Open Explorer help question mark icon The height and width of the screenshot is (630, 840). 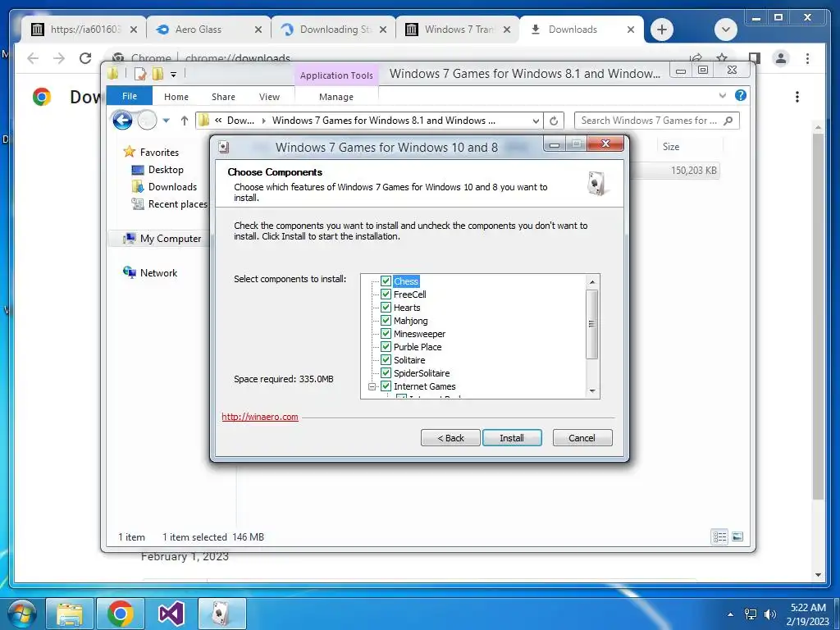coord(741,95)
